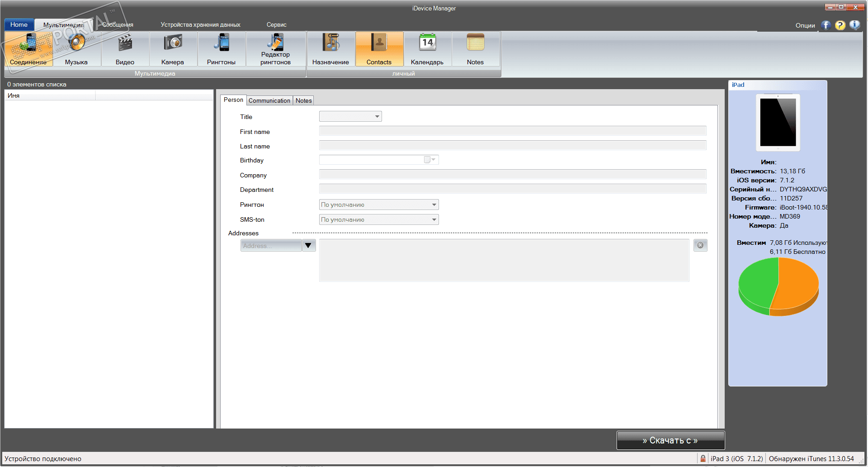This screenshot has width=868, height=467.
Task: Open the Опции options menu
Action: pos(805,25)
